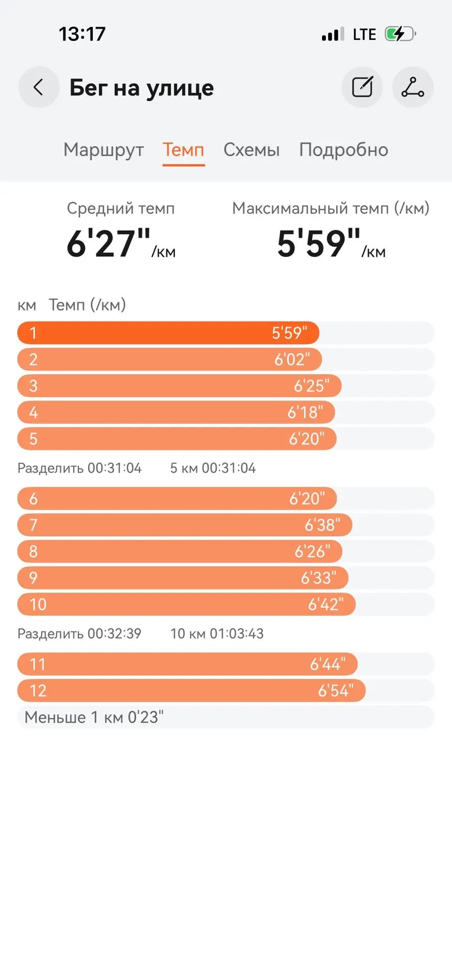Tap the 10 км 01:03:43 split summary
The image size is (452, 980).
217,634
